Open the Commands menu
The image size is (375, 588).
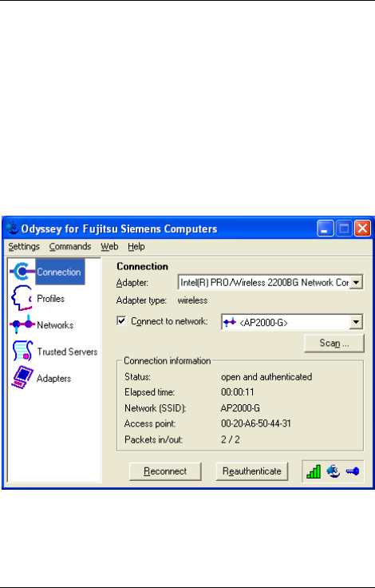point(70,247)
